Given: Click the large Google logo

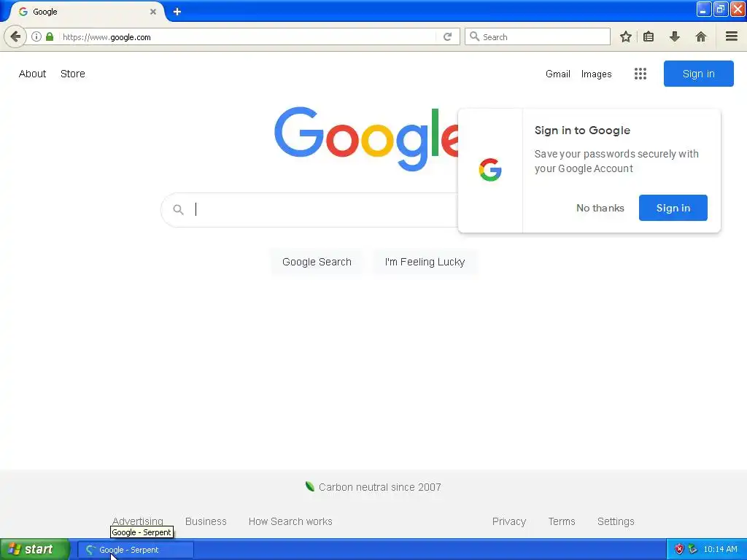Looking at the screenshot, I should pyautogui.click(x=366, y=139).
